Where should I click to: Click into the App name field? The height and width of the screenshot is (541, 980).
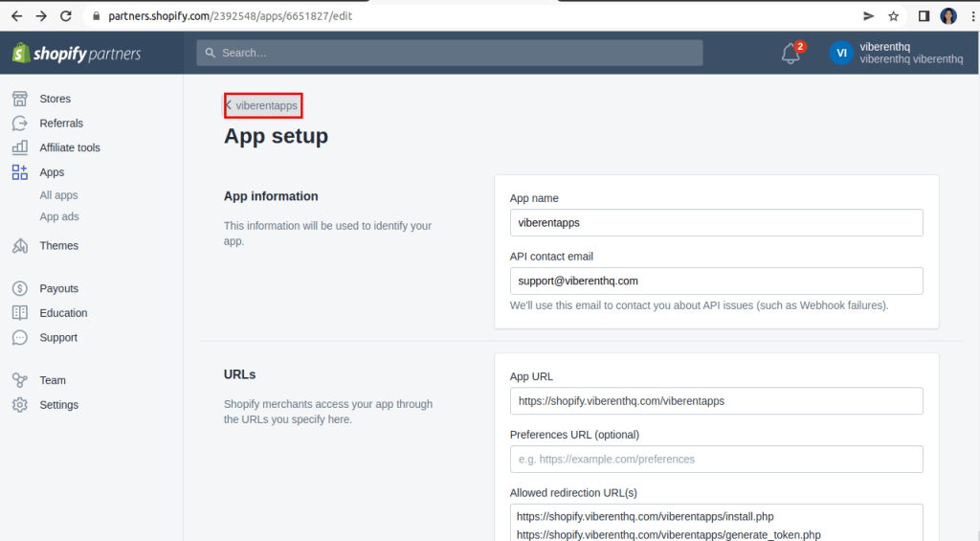tap(716, 222)
